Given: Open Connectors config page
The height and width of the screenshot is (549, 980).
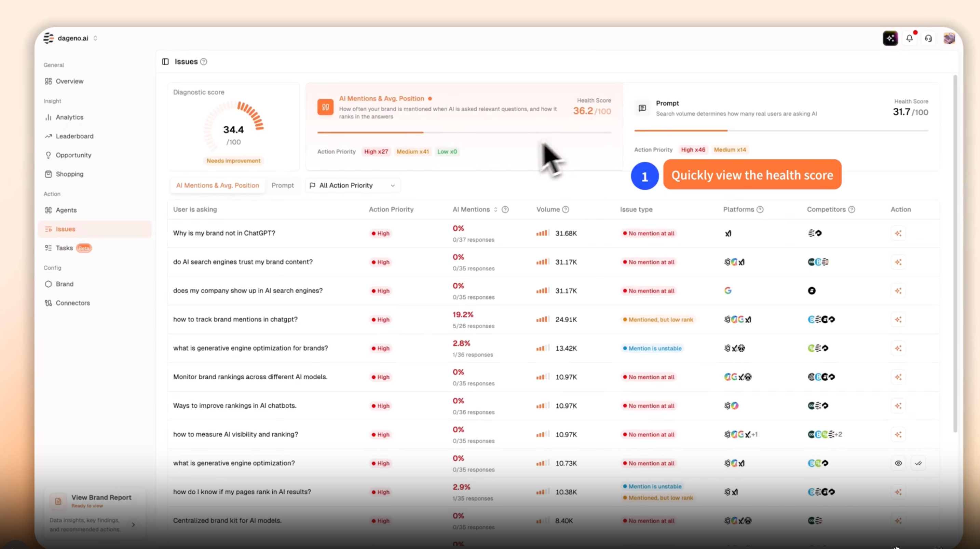Looking at the screenshot, I should (94, 303).
